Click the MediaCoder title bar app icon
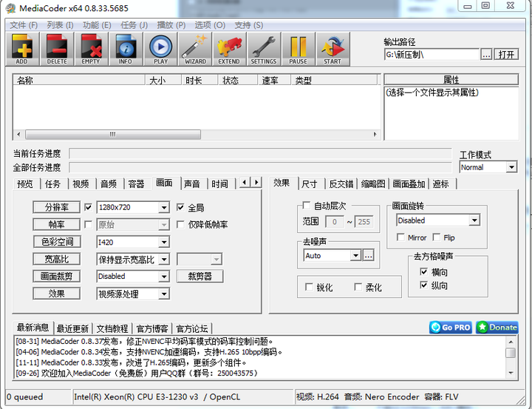The width and height of the screenshot is (532, 409). [x=10, y=8]
